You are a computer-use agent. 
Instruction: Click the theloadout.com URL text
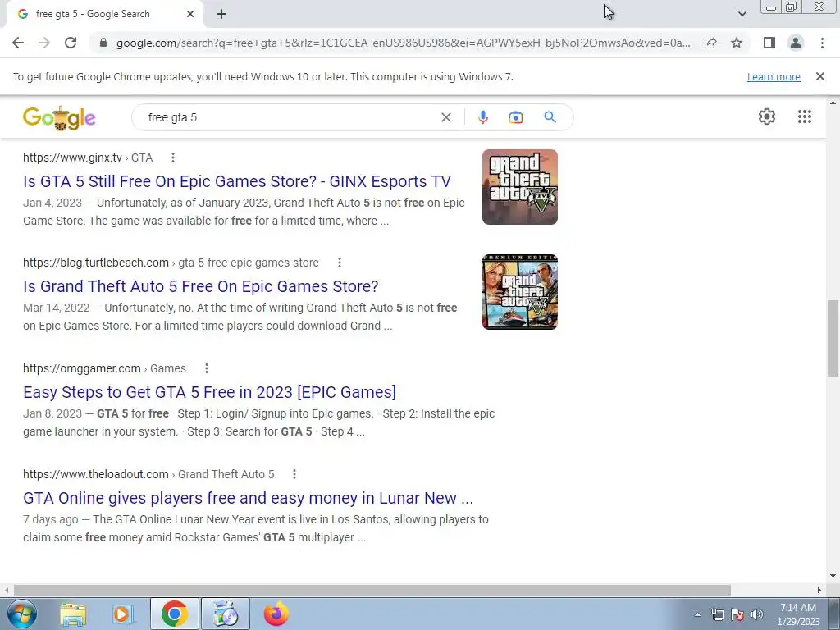[x=96, y=474]
